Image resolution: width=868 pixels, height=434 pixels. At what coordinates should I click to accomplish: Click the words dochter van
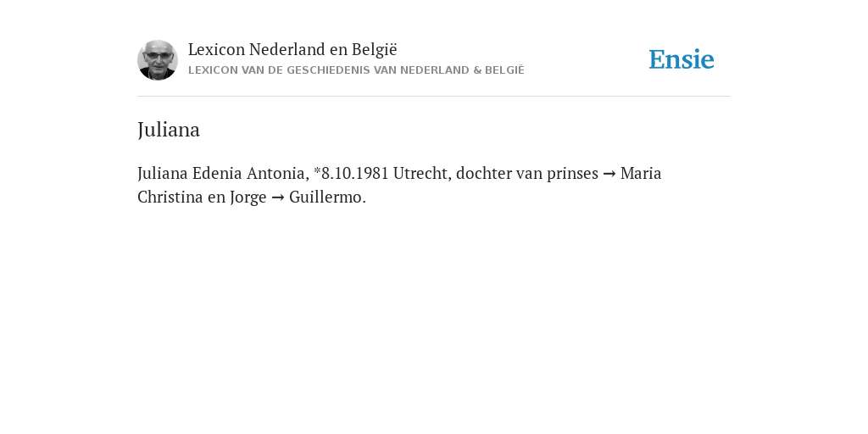pos(499,173)
